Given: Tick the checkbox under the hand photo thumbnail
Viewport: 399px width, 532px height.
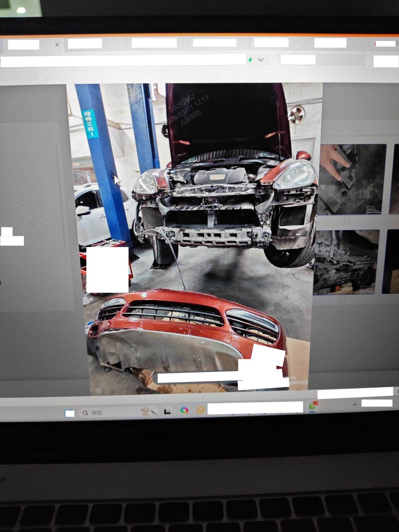Looking at the screenshot, I should pyautogui.click(x=347, y=220).
